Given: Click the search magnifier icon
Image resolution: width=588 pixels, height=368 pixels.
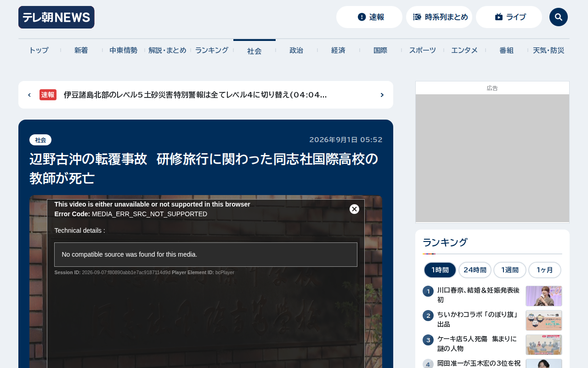Looking at the screenshot, I should click(x=558, y=17).
